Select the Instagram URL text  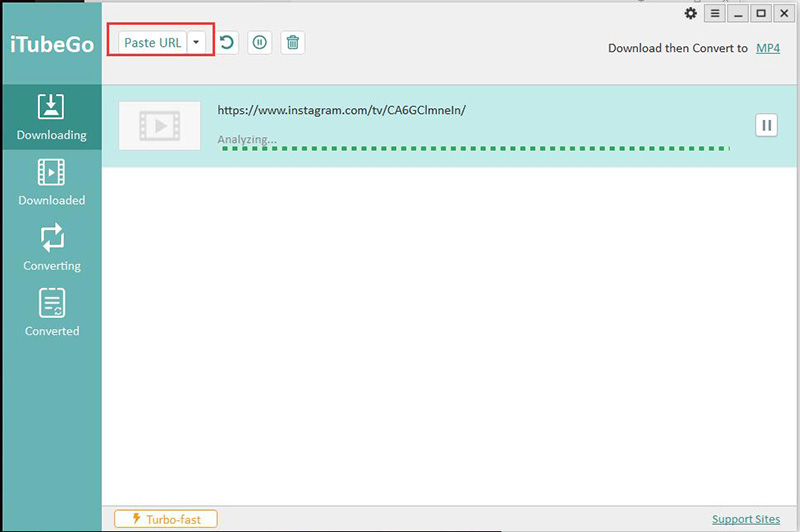coord(341,110)
